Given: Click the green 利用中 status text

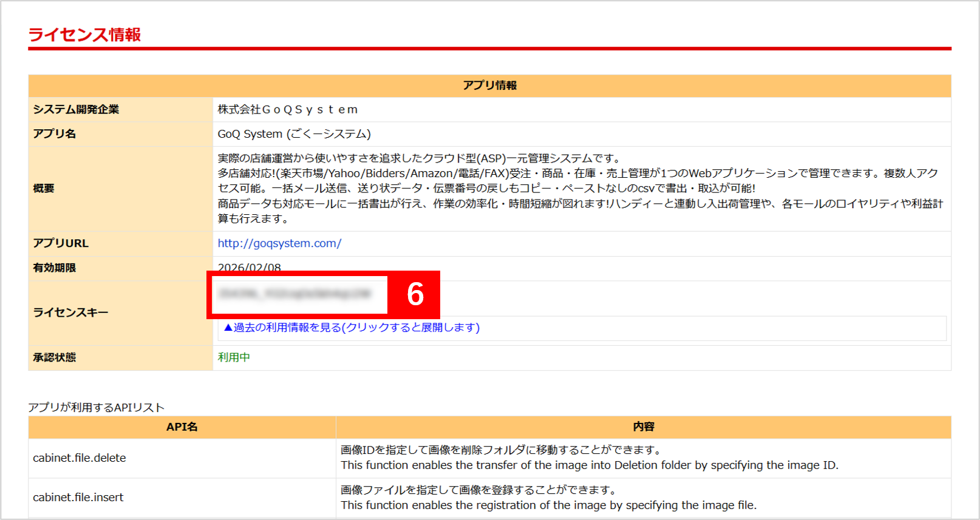Looking at the screenshot, I should click(x=234, y=357).
